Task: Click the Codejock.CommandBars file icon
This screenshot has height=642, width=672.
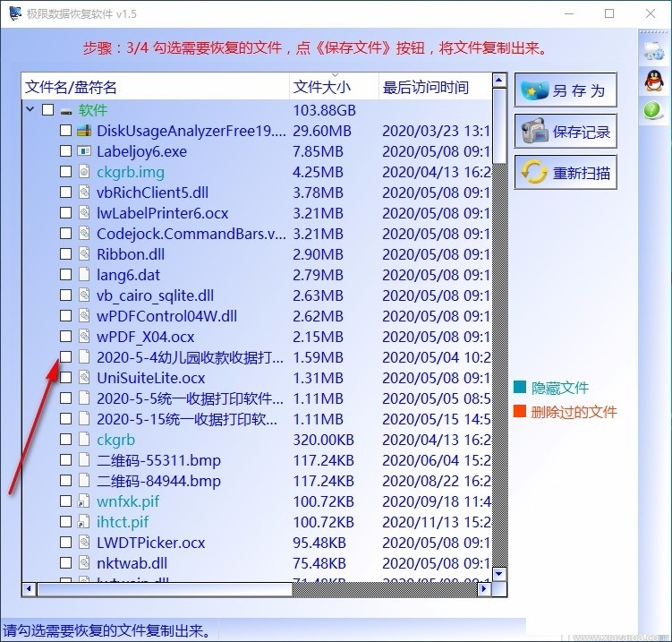Action: (x=84, y=234)
